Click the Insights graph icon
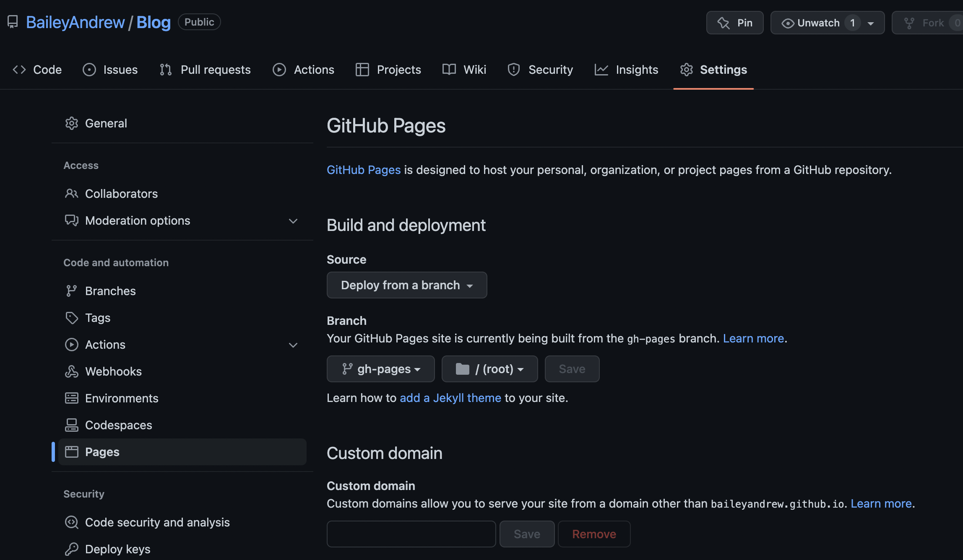The image size is (963, 560). pos(600,69)
